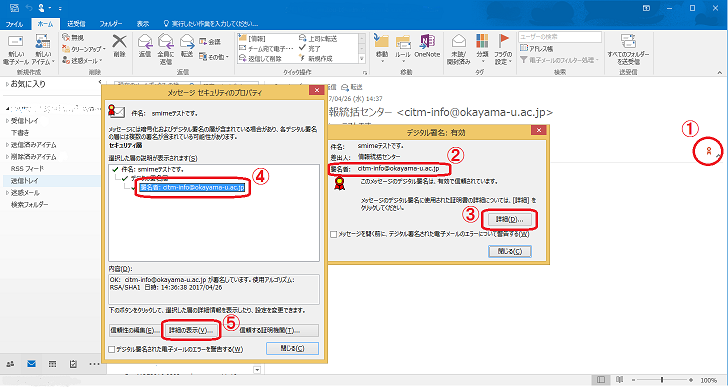
Task: Click 詳細(D)... button in signature dialog
Action: point(509,219)
